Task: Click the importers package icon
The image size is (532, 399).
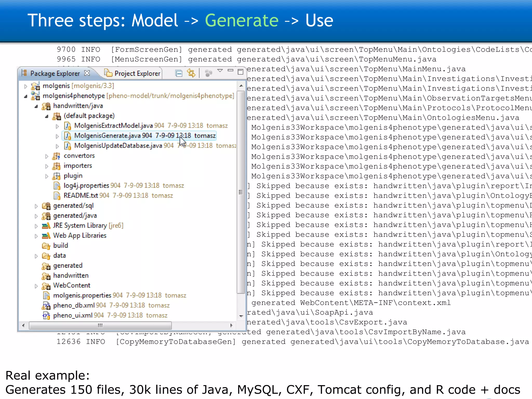Action: [x=56, y=166]
